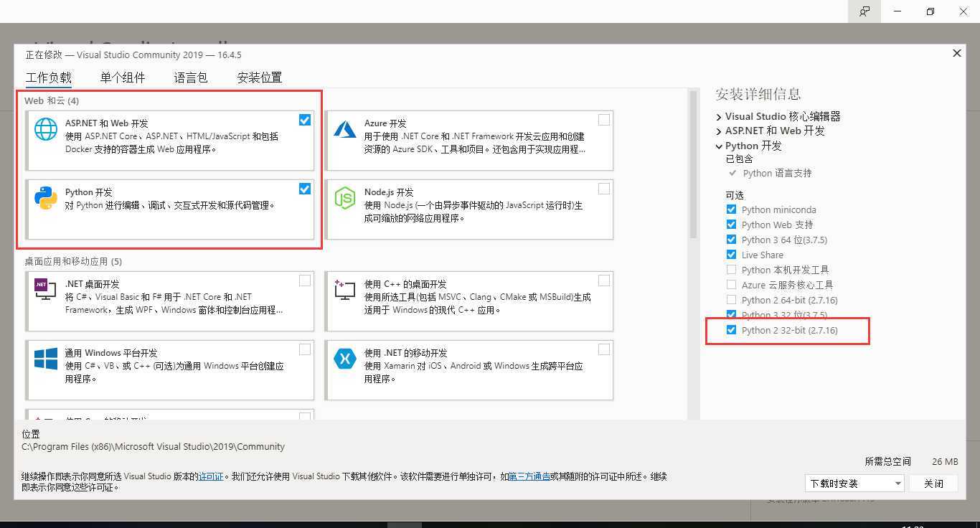Screen dimensions: 980x528
Task: Click the Xamarin .NET mobile development icon
Action: [x=345, y=359]
